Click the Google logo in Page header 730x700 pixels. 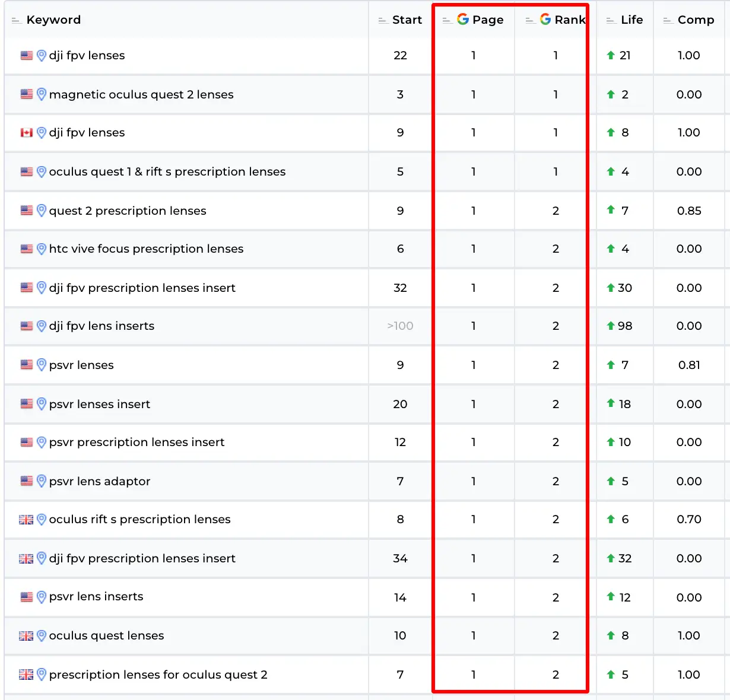pos(463,20)
